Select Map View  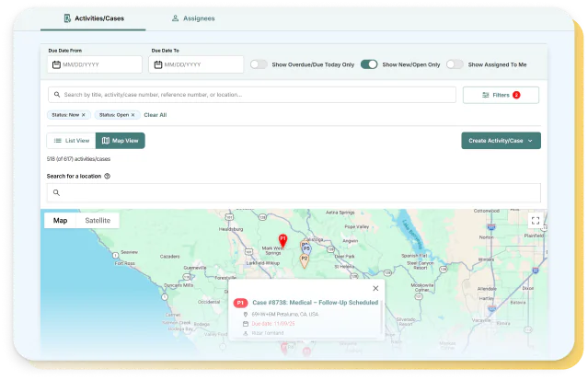pos(121,141)
